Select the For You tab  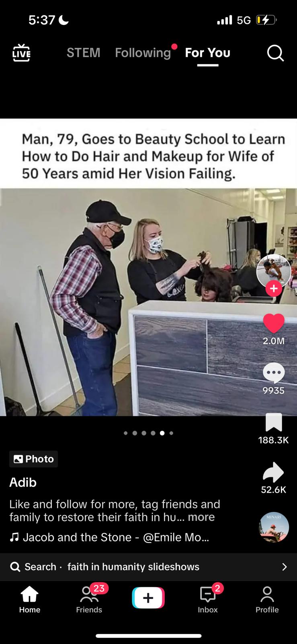tap(208, 53)
